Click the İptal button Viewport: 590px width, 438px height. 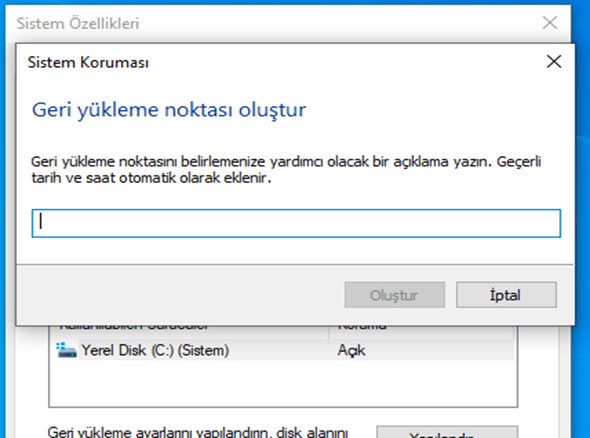click(506, 295)
